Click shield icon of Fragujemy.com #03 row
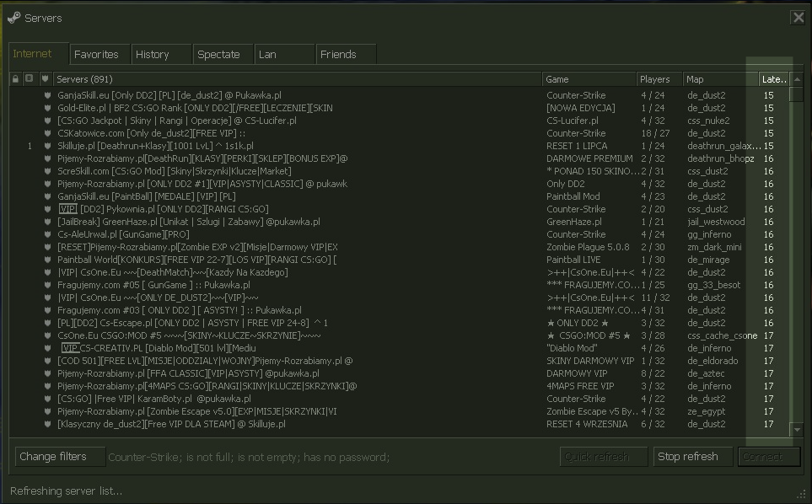Viewport: 812px width, 504px height. [x=48, y=310]
